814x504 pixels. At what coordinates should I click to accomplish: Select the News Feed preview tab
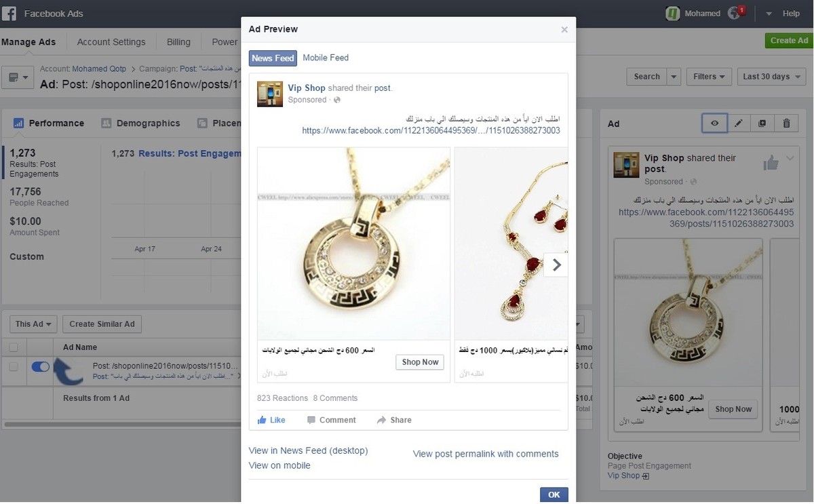pyautogui.click(x=273, y=58)
